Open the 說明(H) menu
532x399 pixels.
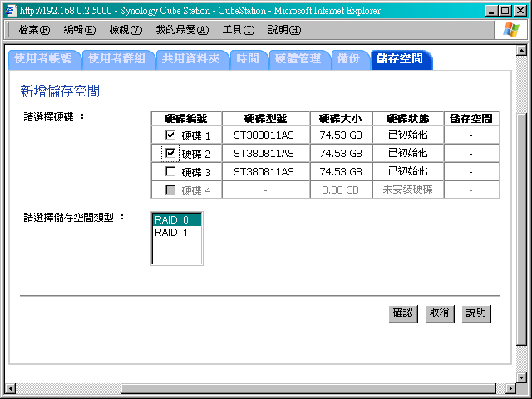pos(284,30)
